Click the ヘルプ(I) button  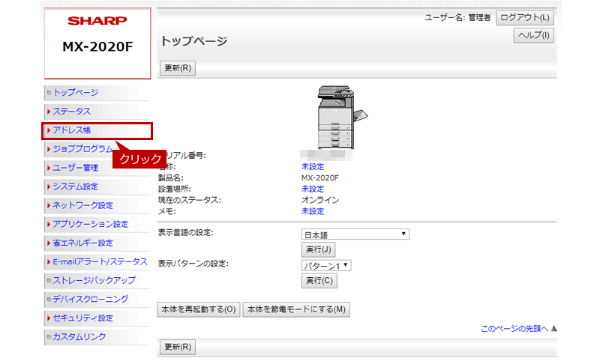tap(533, 35)
